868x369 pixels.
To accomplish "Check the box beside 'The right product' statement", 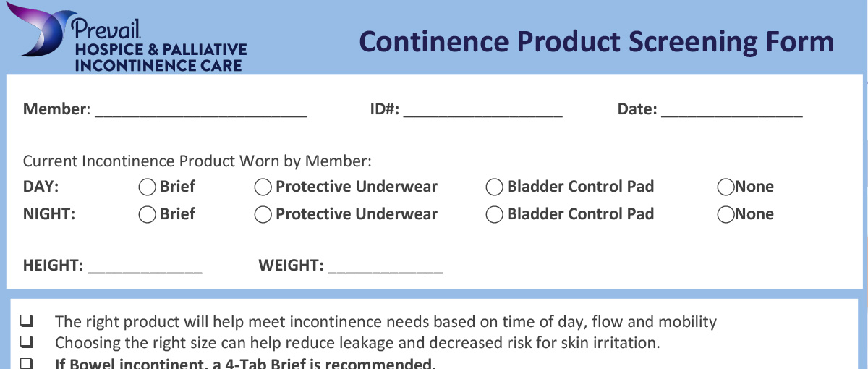I will 27,321.
